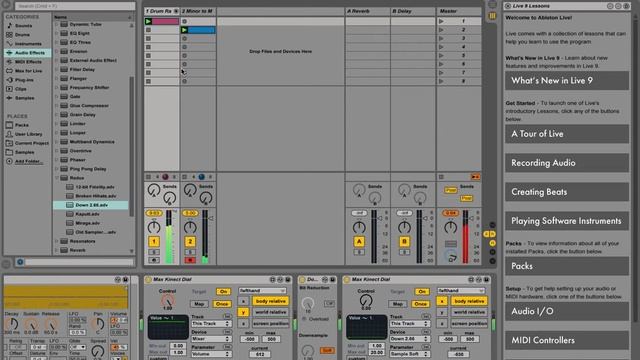Toggle Once button in second Kinect Dial

point(420,304)
